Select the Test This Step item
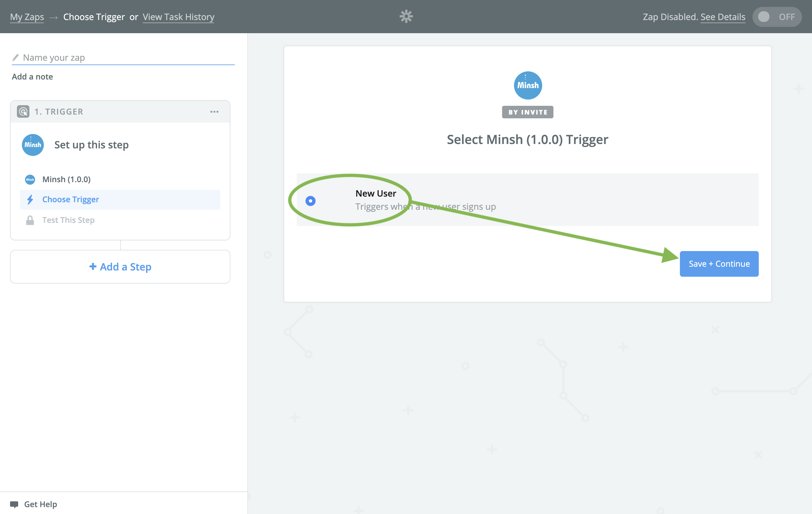This screenshot has width=812, height=514. point(120,220)
